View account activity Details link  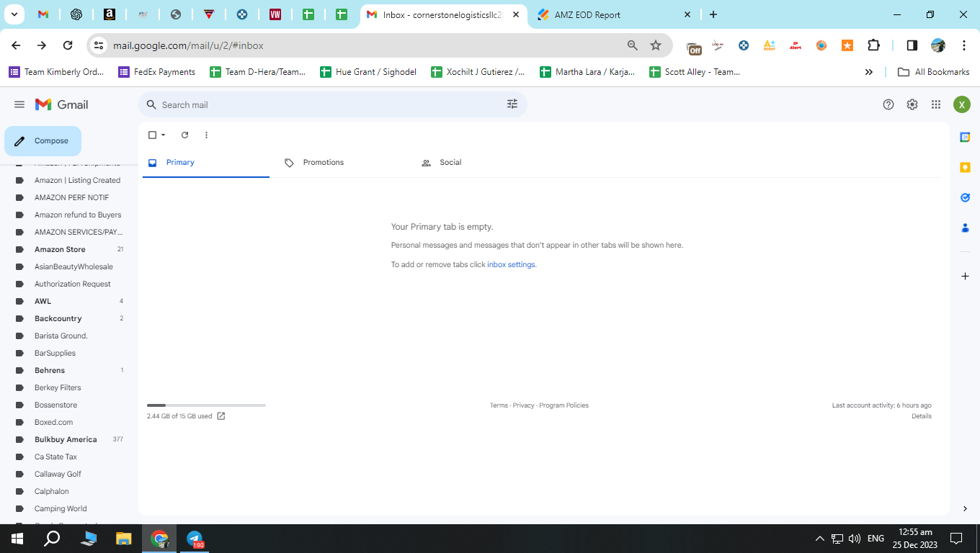pyautogui.click(x=922, y=416)
